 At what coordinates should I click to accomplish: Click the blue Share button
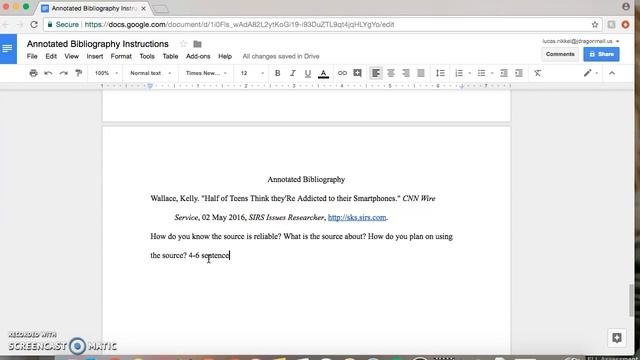pyautogui.click(x=601, y=54)
